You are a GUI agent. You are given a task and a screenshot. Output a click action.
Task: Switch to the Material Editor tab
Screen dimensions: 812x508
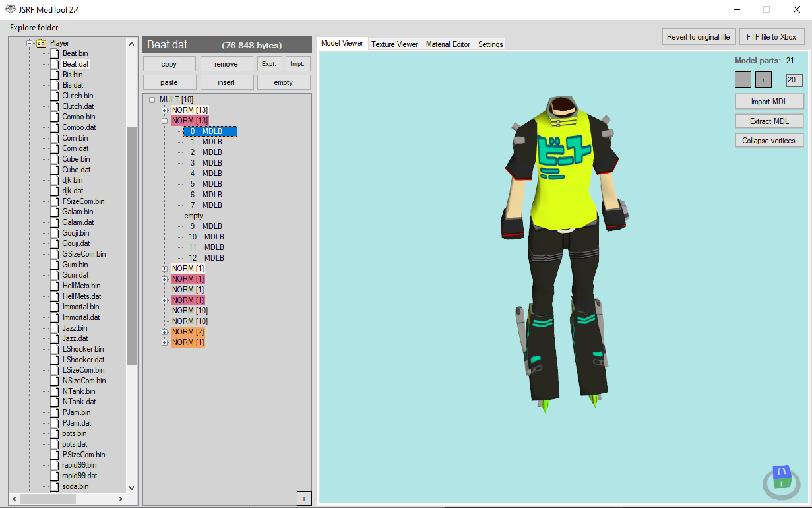pos(448,44)
